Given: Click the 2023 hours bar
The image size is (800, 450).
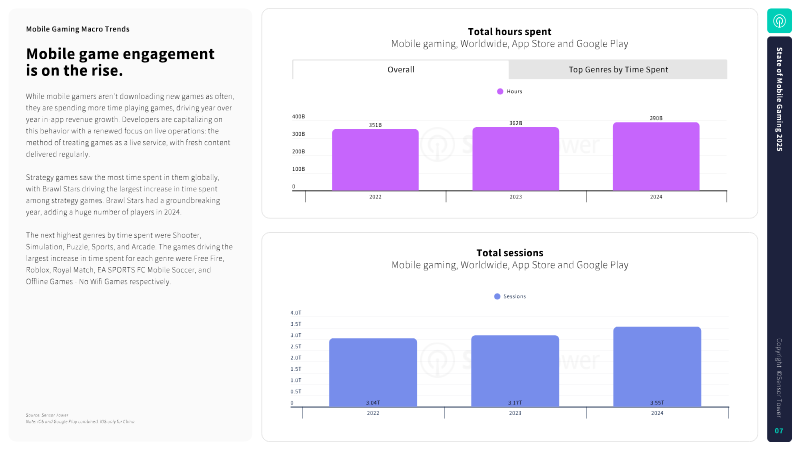Looking at the screenshot, I should [516, 159].
